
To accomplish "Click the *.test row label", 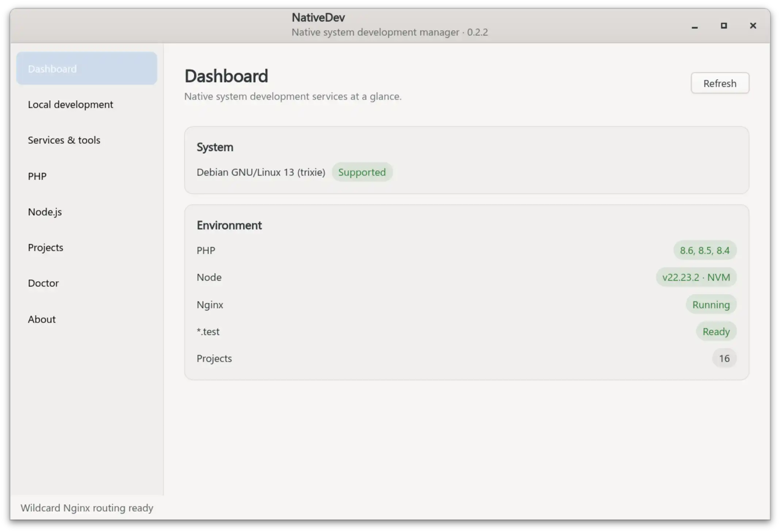I will (208, 331).
